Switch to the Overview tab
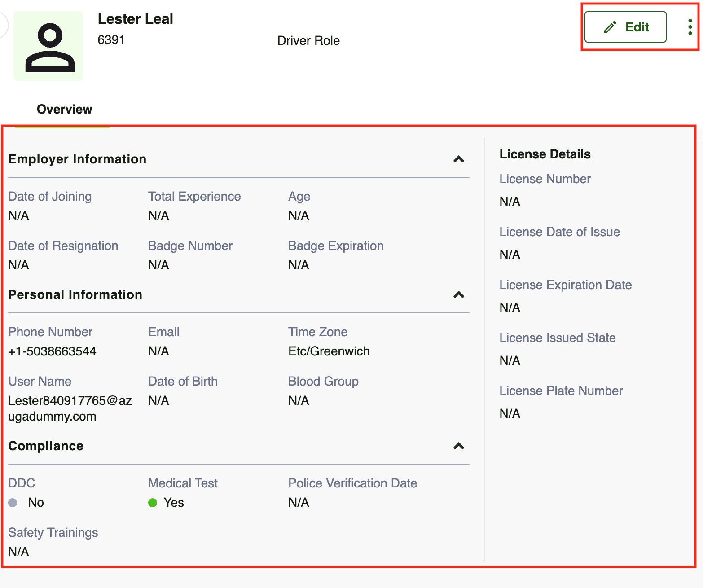The width and height of the screenshot is (703, 588). coord(64,109)
